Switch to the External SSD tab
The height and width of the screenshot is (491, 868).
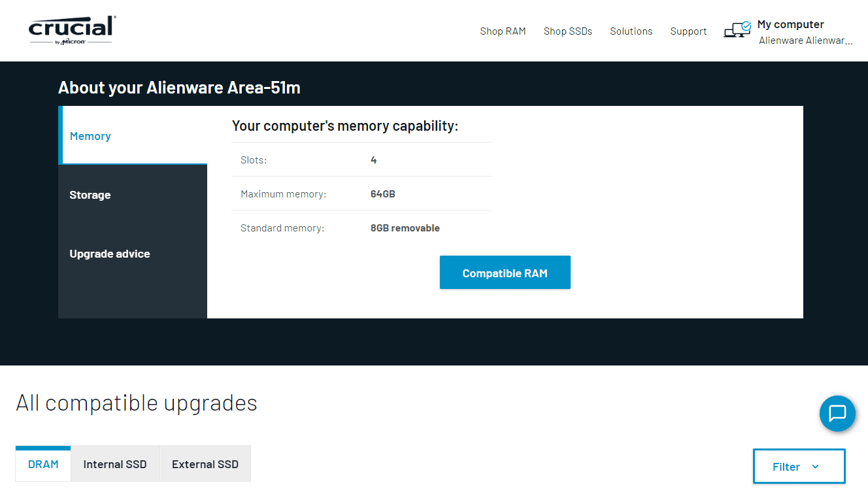point(205,464)
